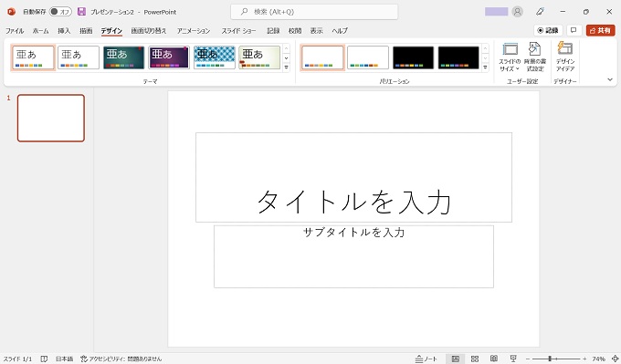This screenshot has height=364, width=621.
Task: Fit slide to current window icon
Action: pos(615,359)
